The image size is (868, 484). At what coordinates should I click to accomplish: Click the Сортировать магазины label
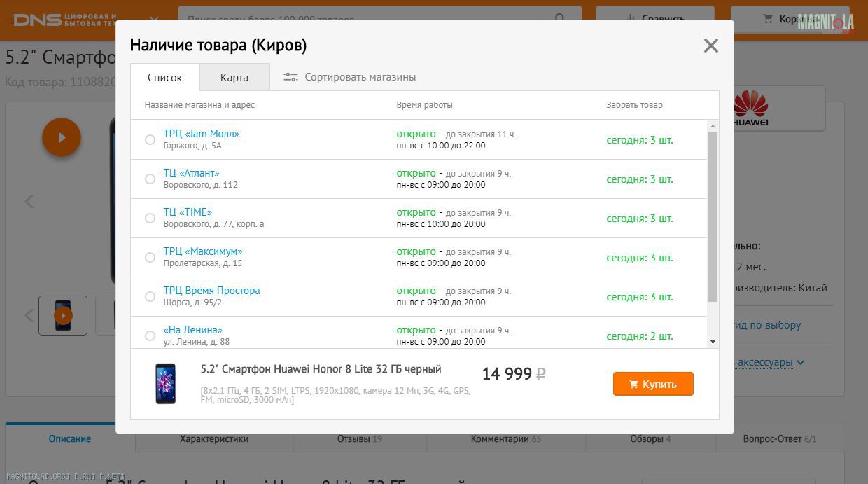360,77
